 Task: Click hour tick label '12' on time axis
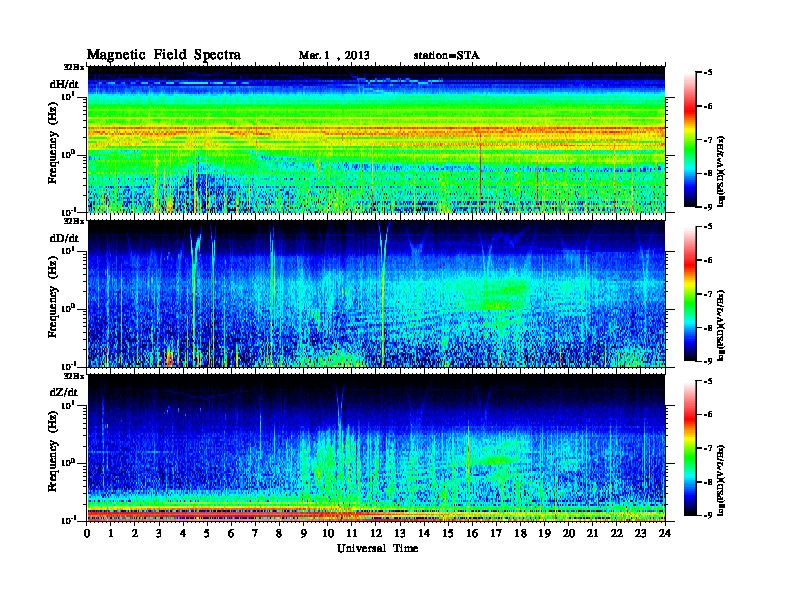376,534
